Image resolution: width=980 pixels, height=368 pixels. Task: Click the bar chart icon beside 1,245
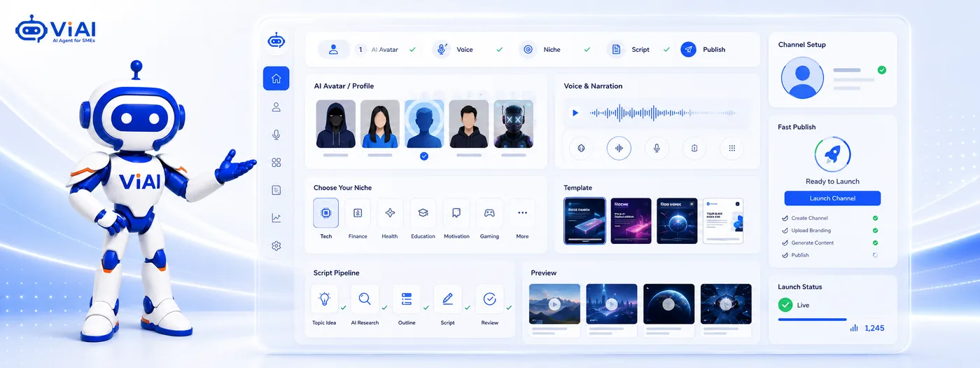(x=854, y=328)
